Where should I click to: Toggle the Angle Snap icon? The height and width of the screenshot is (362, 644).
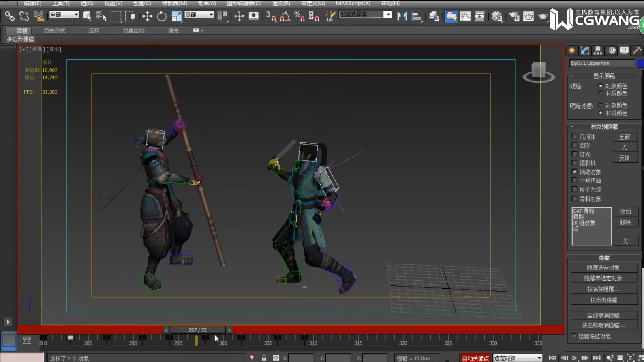point(285,16)
